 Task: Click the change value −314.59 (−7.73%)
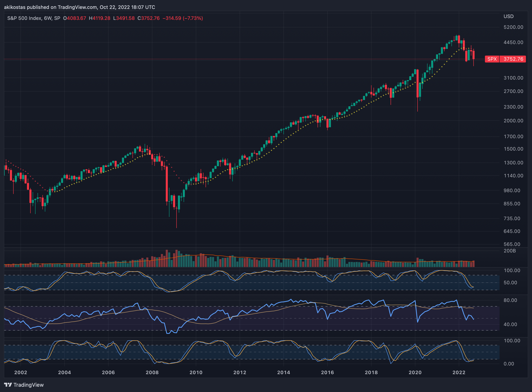pyautogui.click(x=183, y=18)
